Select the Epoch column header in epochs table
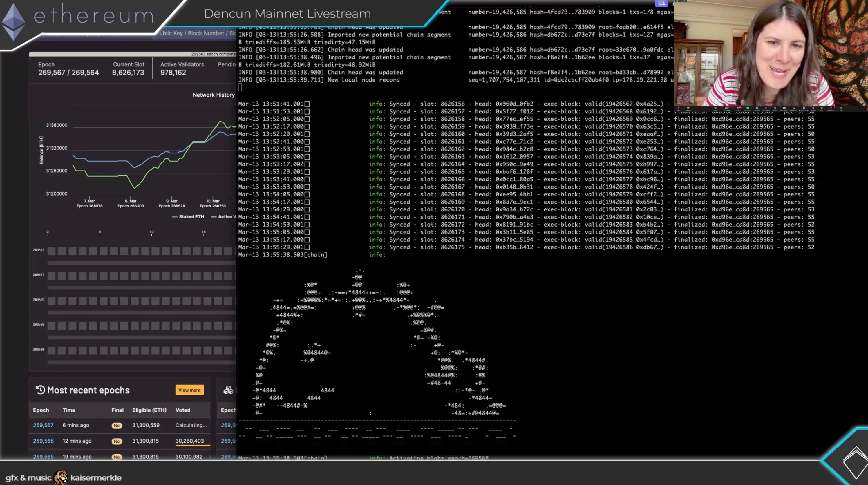The width and height of the screenshot is (868, 485). pos(41,410)
